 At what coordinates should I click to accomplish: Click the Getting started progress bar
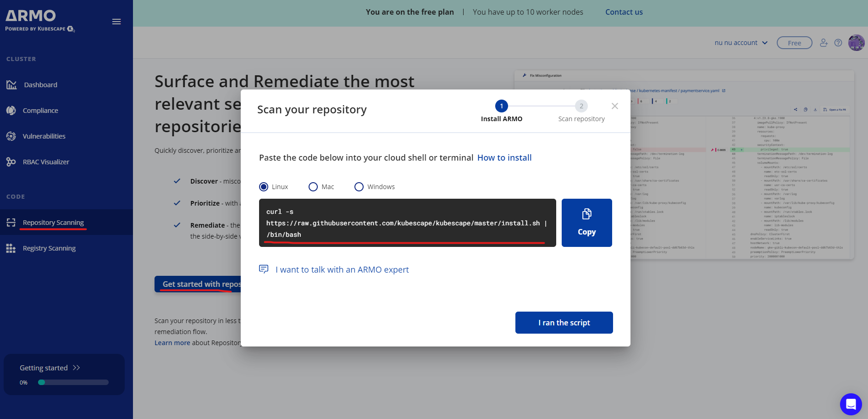(x=73, y=382)
